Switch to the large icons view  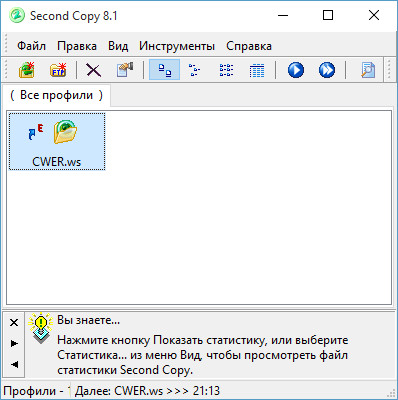[x=165, y=70]
